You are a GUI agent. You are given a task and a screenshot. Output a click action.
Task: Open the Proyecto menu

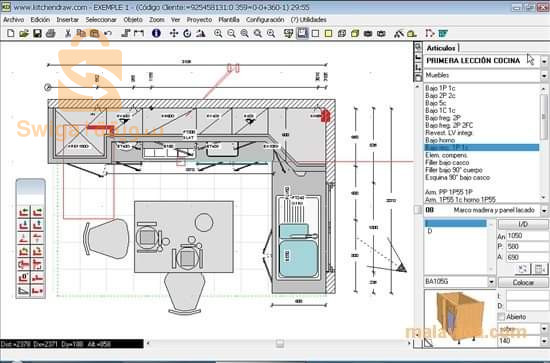pos(199,20)
